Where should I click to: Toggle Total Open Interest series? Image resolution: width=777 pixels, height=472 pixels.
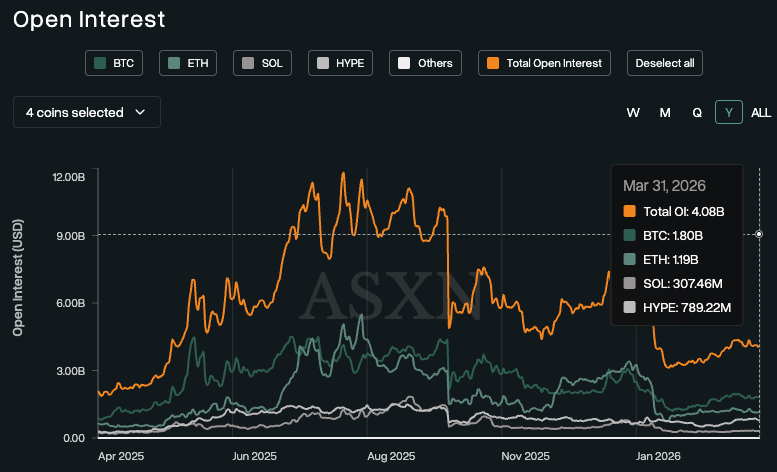[545, 63]
